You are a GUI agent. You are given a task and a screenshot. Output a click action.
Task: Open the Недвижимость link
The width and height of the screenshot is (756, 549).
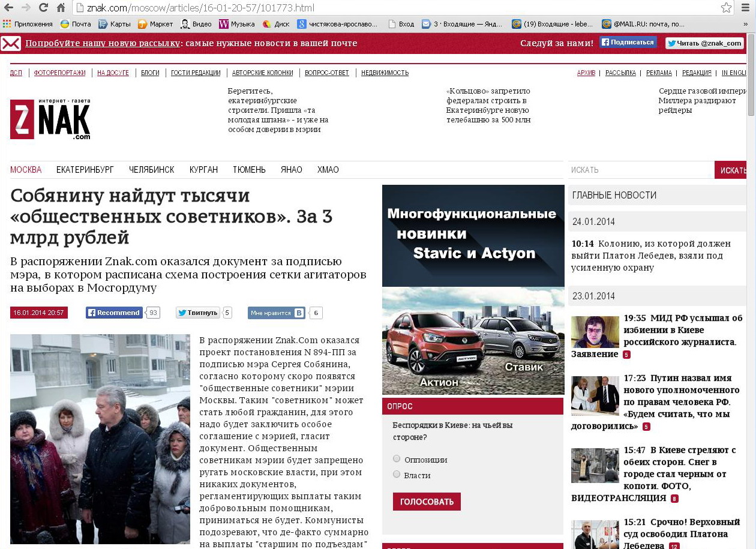tap(385, 73)
